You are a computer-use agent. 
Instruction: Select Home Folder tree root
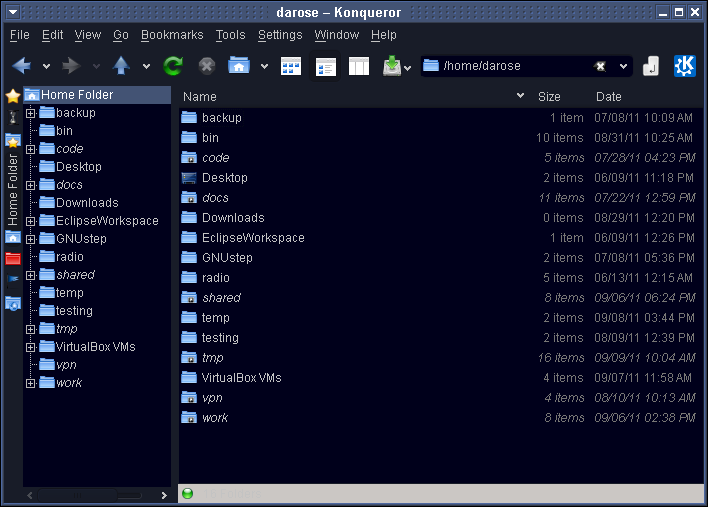(x=97, y=95)
